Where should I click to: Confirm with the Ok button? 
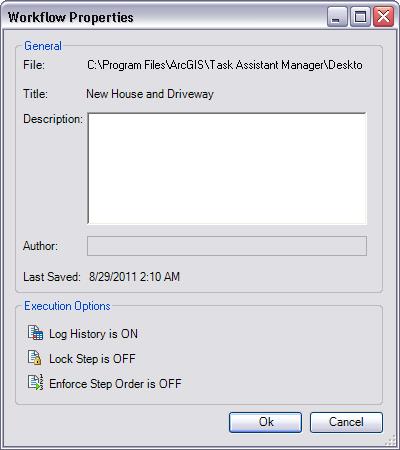[x=266, y=422]
